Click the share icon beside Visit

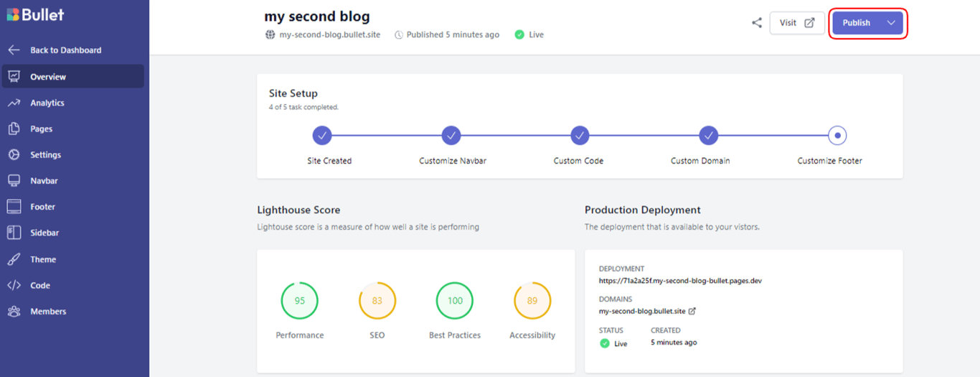[756, 23]
